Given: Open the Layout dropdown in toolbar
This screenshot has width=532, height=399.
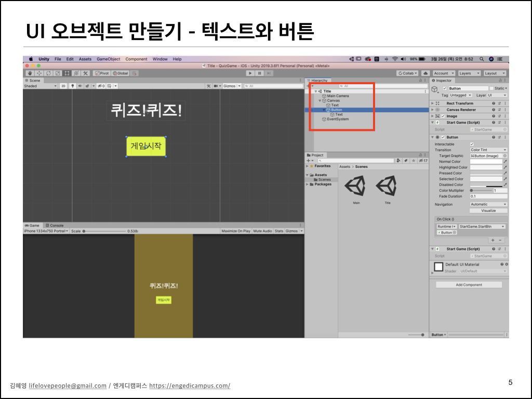Looking at the screenshot, I should (495, 73).
